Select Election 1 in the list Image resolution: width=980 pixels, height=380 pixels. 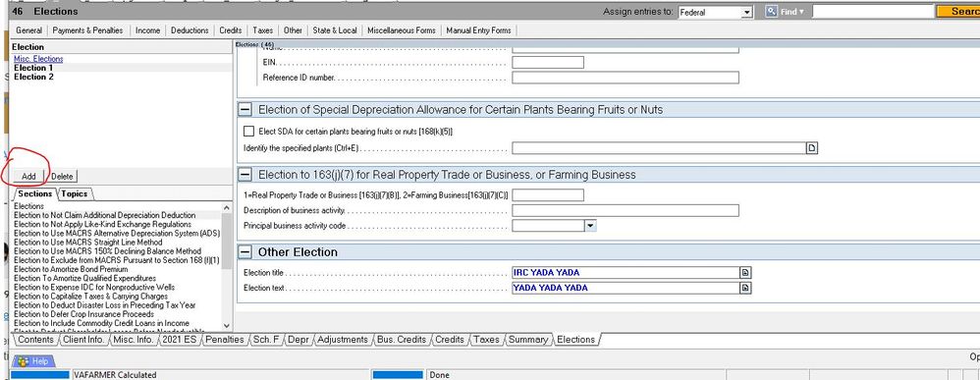click(x=33, y=68)
